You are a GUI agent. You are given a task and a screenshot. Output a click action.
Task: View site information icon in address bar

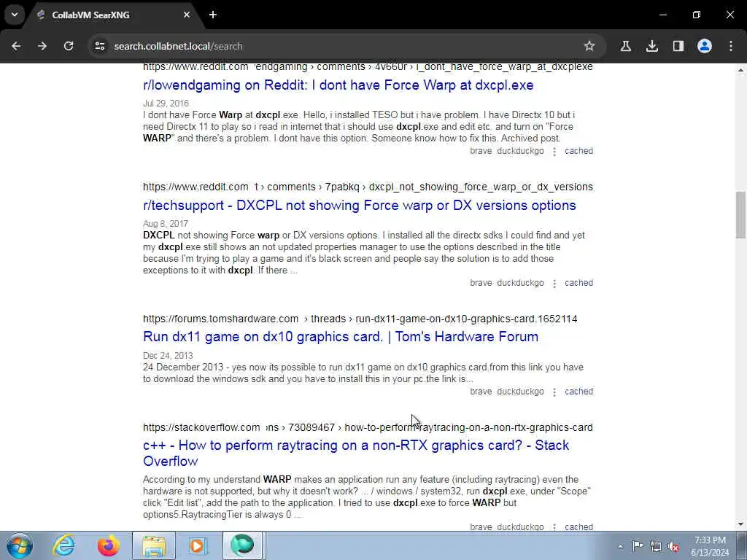pyautogui.click(x=99, y=46)
